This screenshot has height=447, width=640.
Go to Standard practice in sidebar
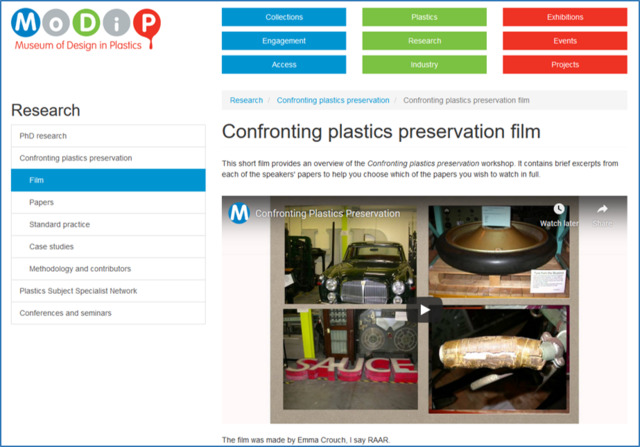click(108, 225)
